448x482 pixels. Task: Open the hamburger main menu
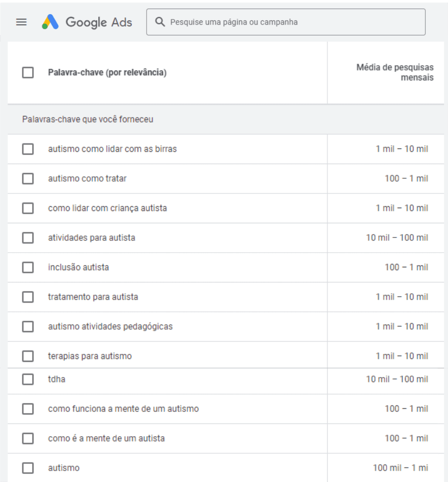coord(21,22)
